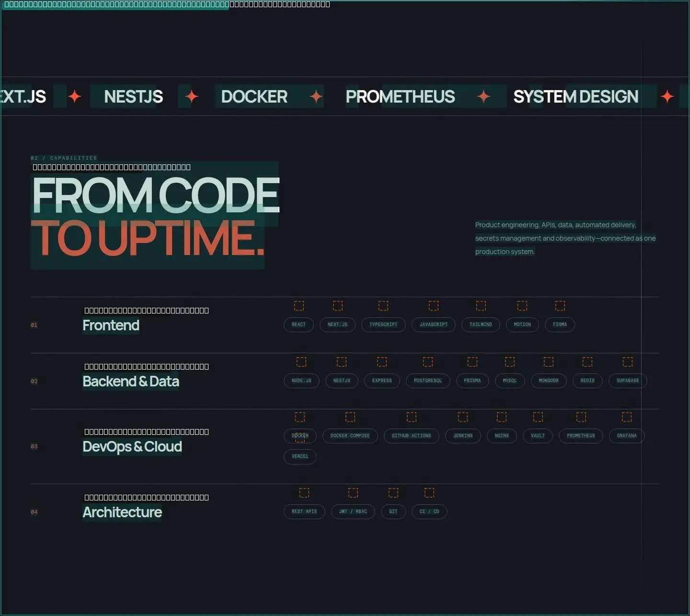Click the REST APIS tag
This screenshot has width=690, height=616.
pos(304,511)
